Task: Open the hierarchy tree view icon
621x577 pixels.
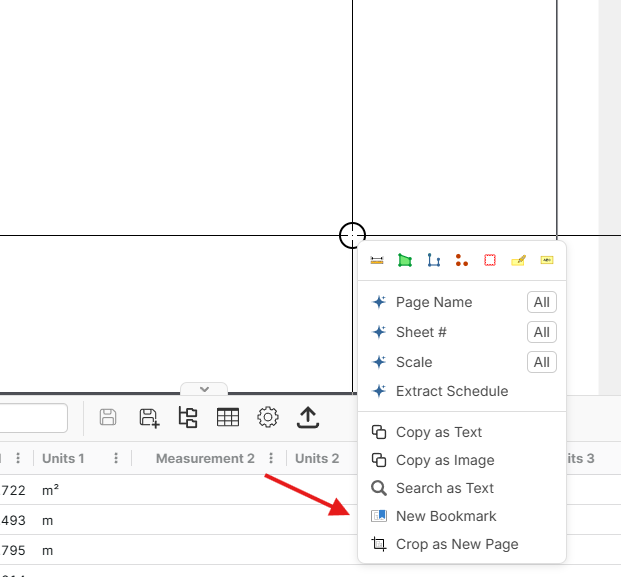Action: (188, 418)
